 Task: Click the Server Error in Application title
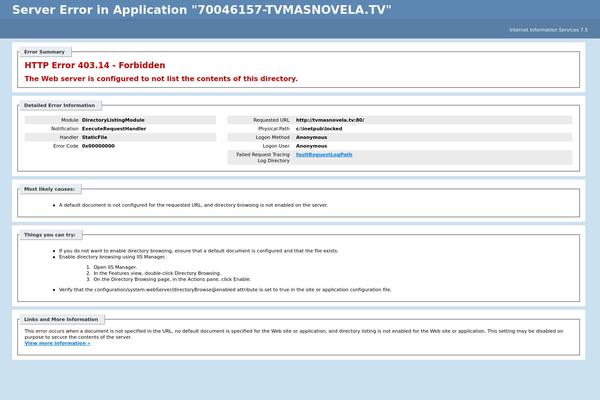[202, 10]
